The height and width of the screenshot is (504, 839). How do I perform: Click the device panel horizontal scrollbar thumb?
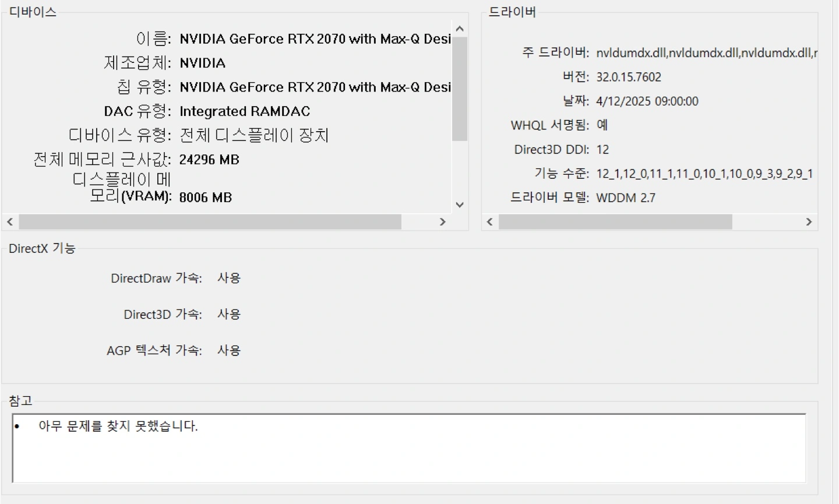(210, 222)
